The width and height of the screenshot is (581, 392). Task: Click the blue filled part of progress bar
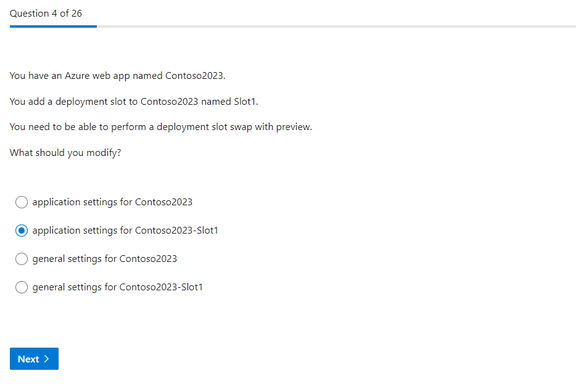(53, 27)
